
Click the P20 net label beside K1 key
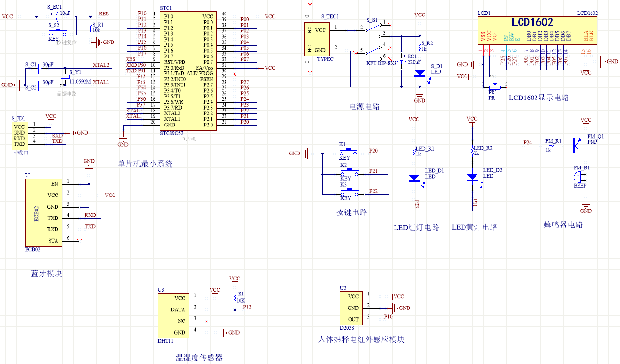373,151
